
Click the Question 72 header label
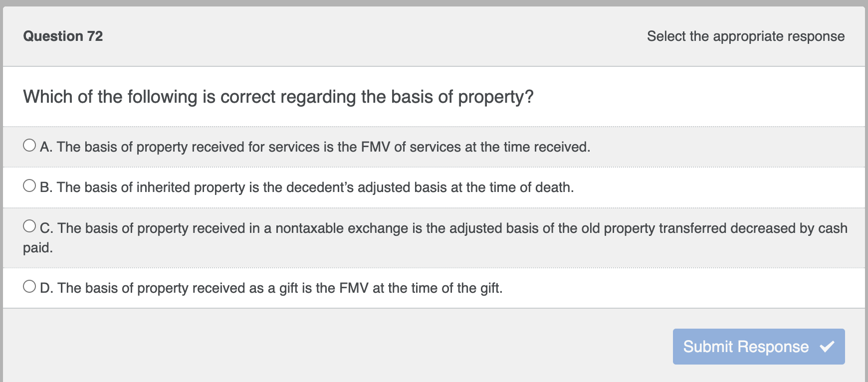click(x=63, y=36)
